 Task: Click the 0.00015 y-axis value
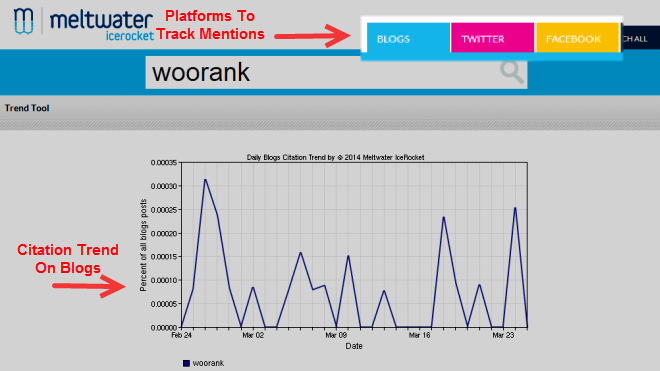click(x=164, y=256)
